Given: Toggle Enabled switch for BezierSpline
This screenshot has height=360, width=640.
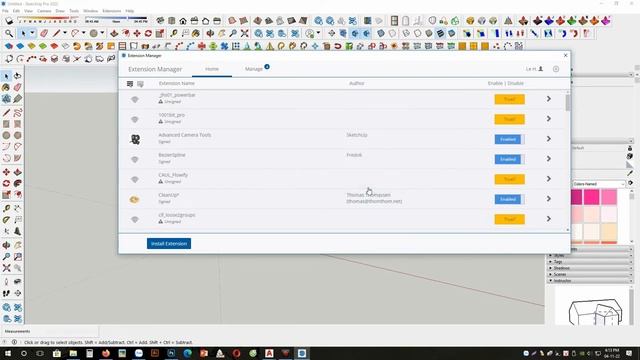Looking at the screenshot, I should tap(509, 159).
